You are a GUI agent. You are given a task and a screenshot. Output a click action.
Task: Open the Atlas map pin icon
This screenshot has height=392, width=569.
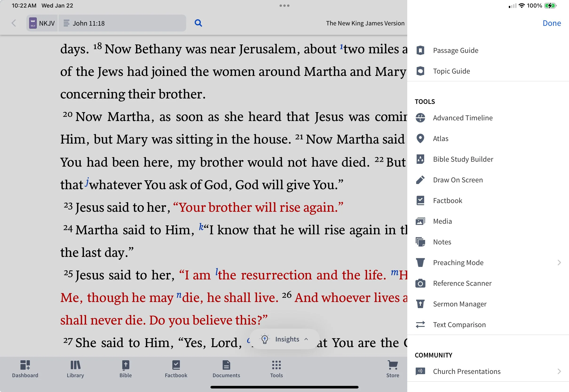click(420, 138)
